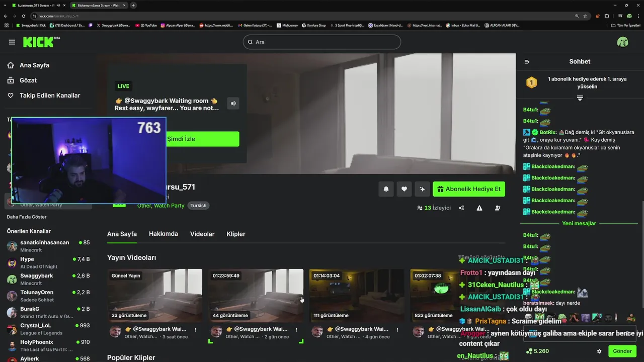The width and height of the screenshot is (644, 362).
Task: Reload the page with the browser refresh icon
Action: 25,16
